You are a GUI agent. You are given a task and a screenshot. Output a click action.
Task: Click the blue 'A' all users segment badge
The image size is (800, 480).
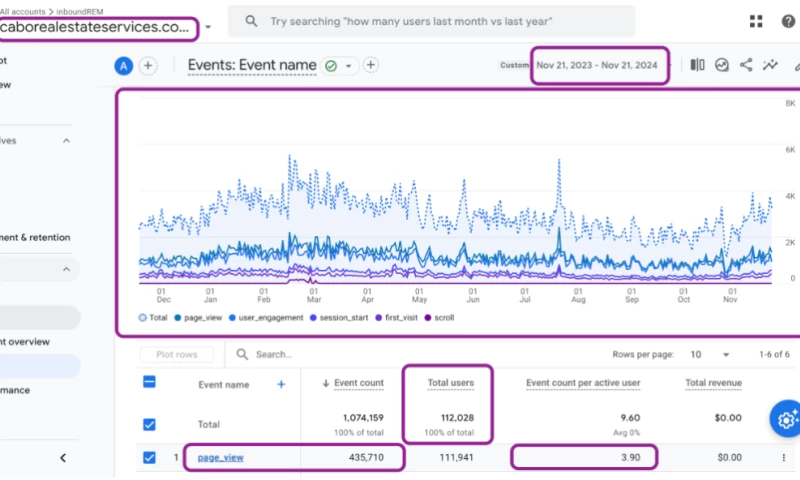coord(123,66)
